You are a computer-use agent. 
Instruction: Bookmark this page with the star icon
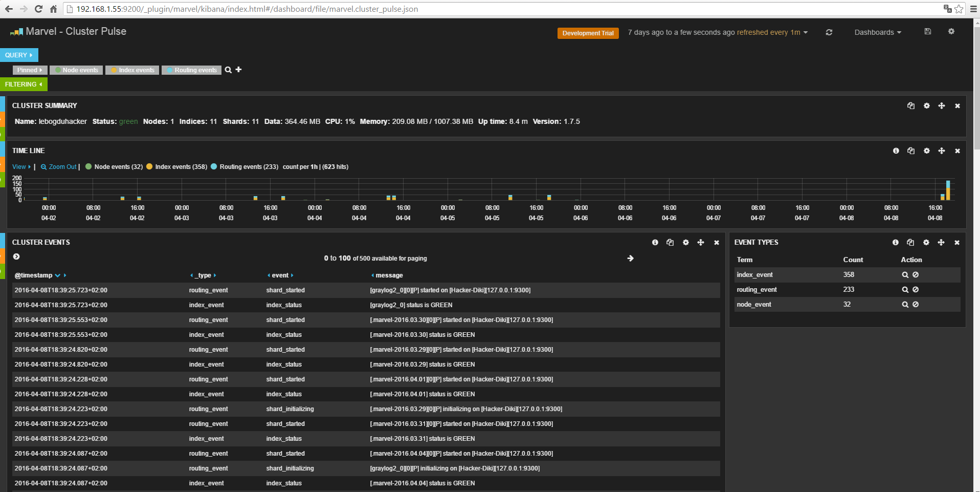(959, 9)
